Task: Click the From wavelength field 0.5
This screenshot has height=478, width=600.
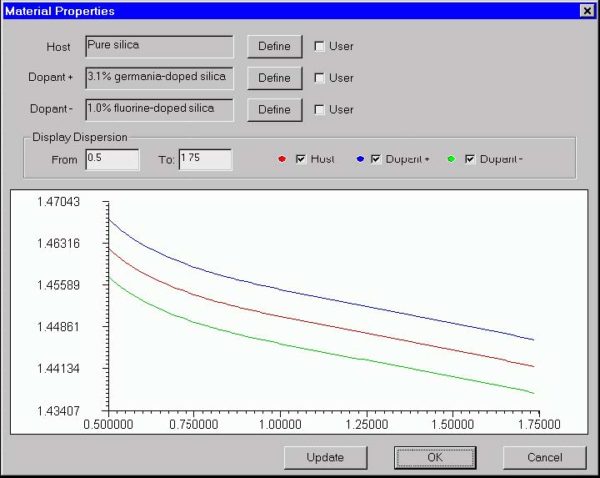Action: click(112, 159)
